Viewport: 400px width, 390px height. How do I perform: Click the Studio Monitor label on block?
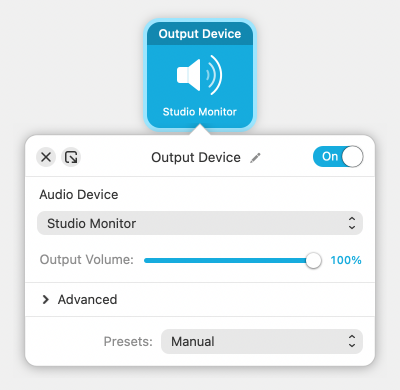tap(200, 112)
